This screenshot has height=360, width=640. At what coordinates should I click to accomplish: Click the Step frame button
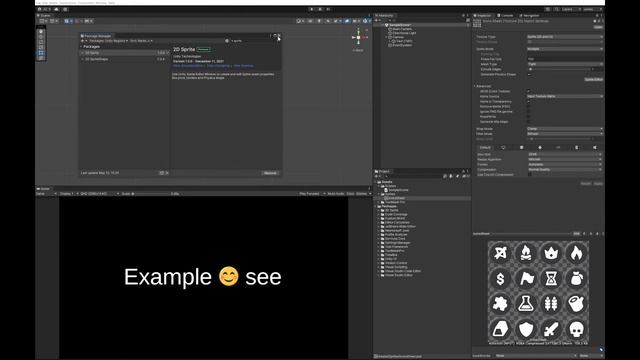pyautogui.click(x=328, y=9)
